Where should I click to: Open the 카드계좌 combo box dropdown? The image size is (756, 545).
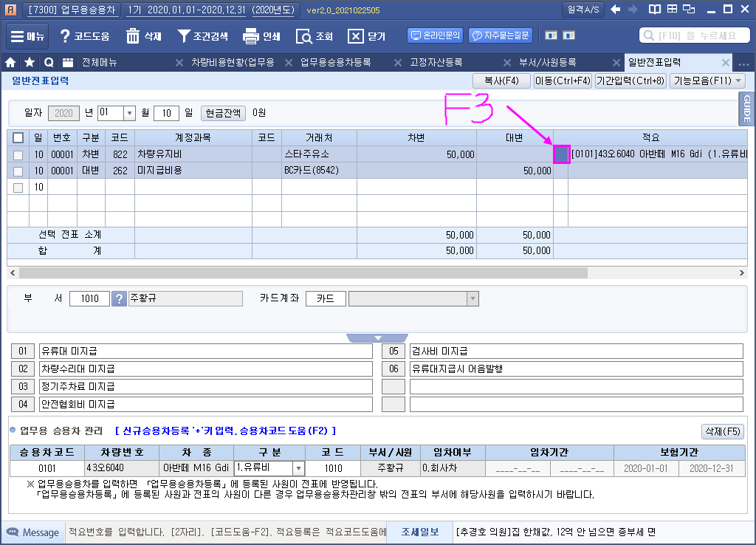point(472,298)
